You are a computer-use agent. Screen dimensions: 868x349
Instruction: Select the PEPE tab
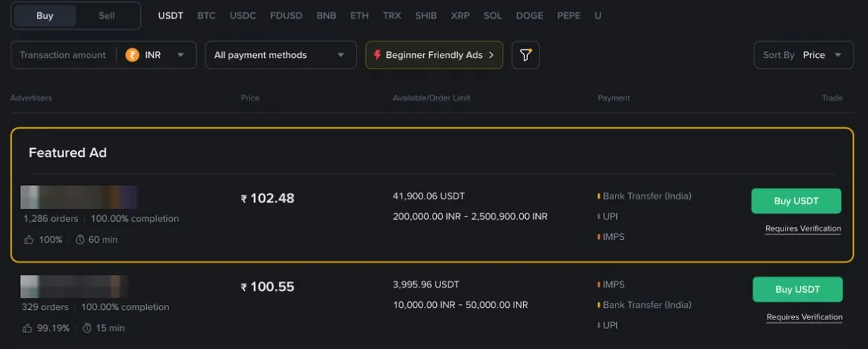pyautogui.click(x=569, y=15)
